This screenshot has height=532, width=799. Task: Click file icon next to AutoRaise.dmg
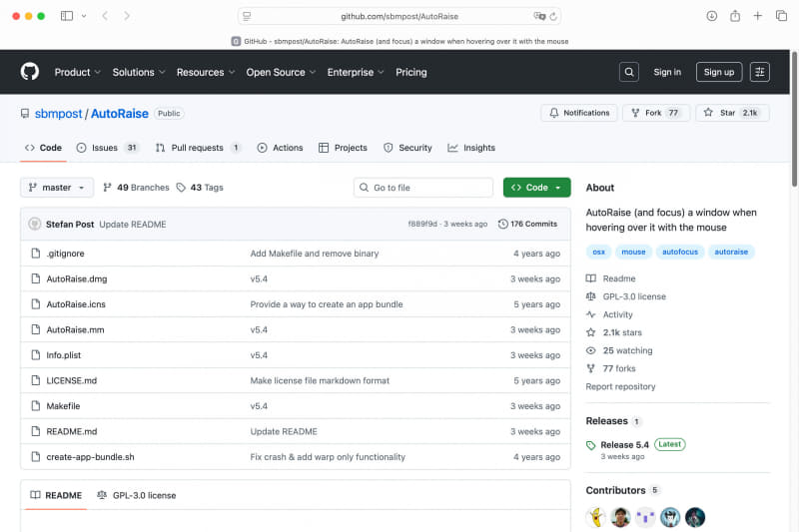(x=36, y=278)
